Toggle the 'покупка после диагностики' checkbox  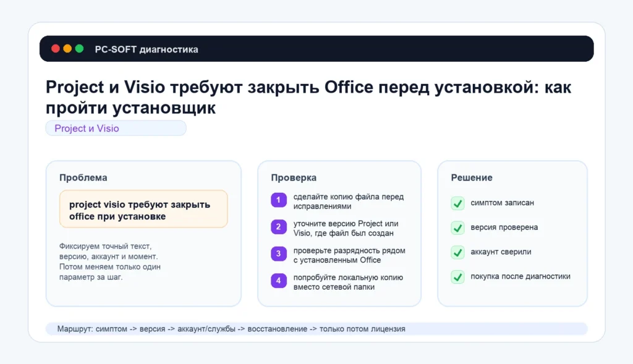tap(458, 277)
